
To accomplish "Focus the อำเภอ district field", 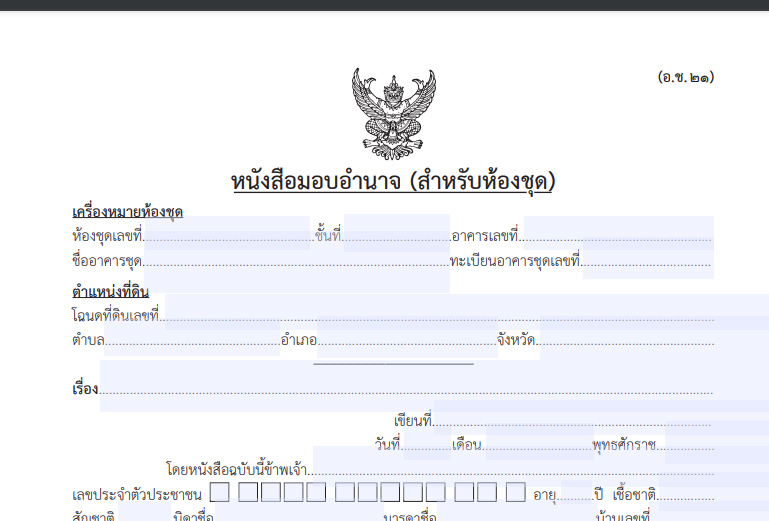I will pos(406,340).
